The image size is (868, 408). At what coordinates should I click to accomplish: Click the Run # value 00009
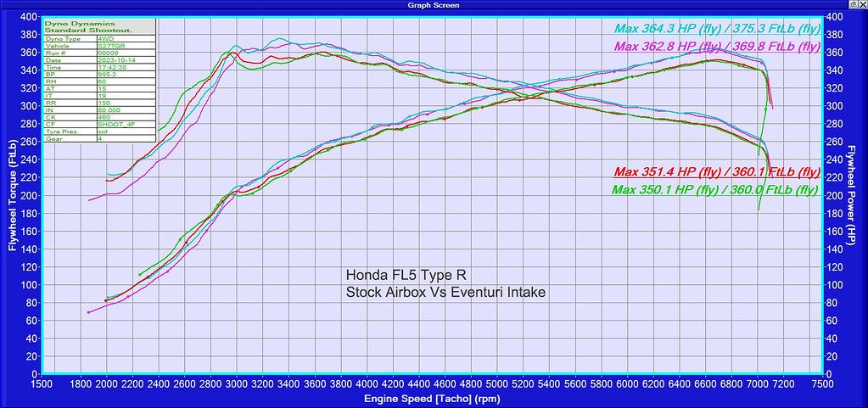[x=127, y=53]
